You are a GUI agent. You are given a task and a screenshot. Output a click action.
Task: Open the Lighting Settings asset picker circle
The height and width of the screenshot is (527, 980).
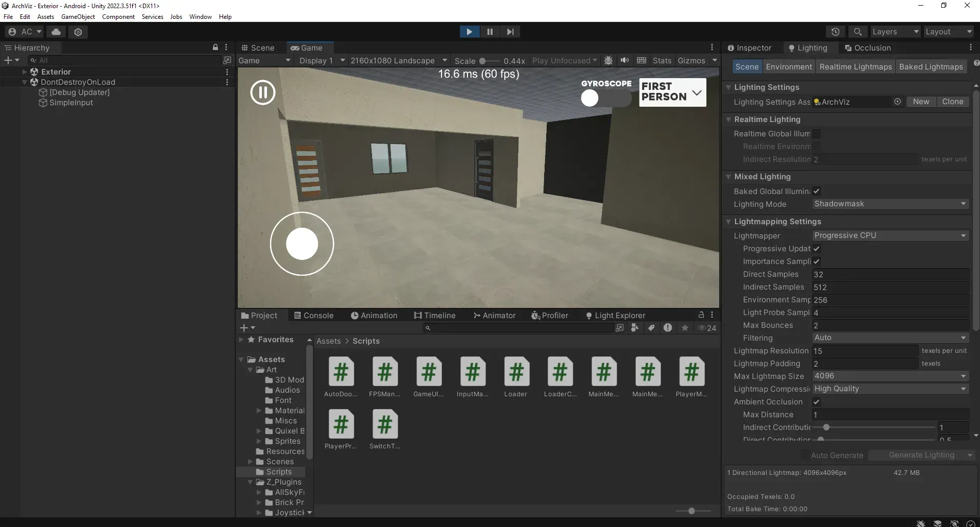tap(897, 102)
